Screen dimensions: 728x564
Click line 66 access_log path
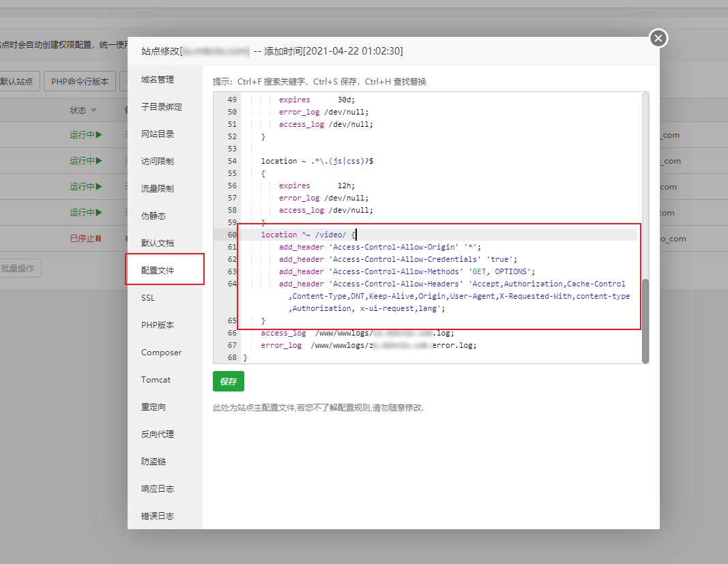[x=358, y=333]
